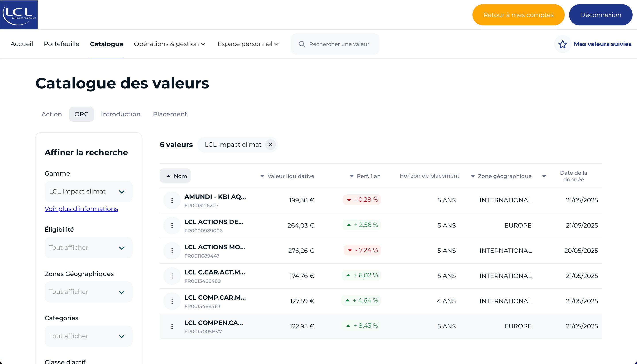Open Mes valeurs suivies link
This screenshot has width=637, height=364.
click(x=602, y=44)
